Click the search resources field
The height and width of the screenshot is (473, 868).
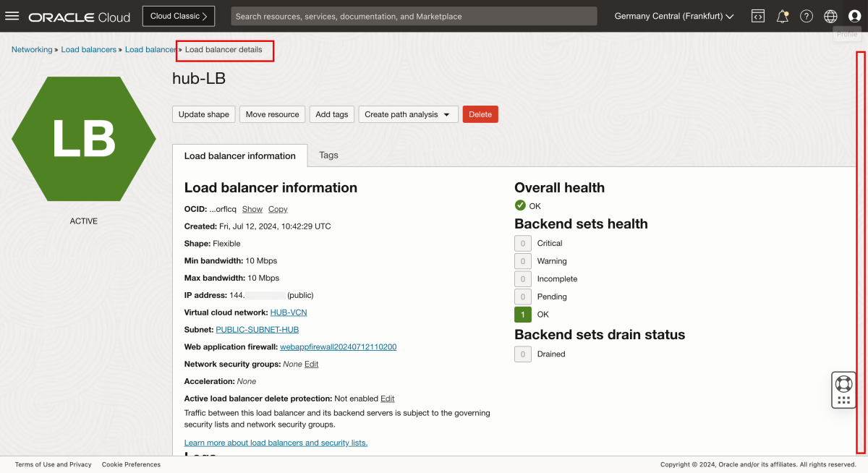pos(414,15)
